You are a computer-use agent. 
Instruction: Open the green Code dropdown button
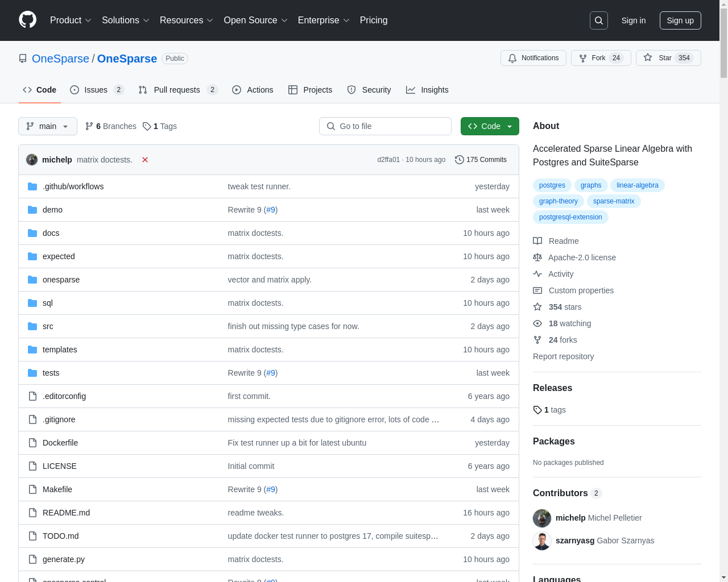(x=490, y=126)
